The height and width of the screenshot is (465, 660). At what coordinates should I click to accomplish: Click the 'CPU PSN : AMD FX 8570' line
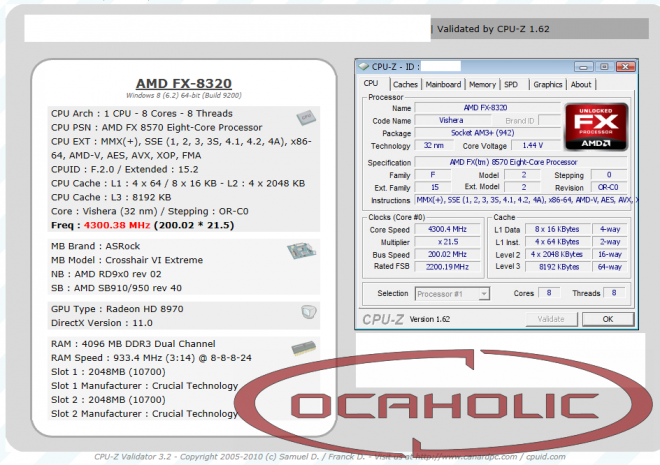click(157, 128)
